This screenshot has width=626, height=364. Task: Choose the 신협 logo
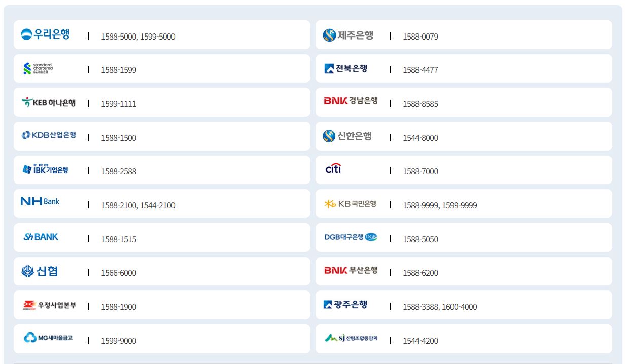[40, 271]
